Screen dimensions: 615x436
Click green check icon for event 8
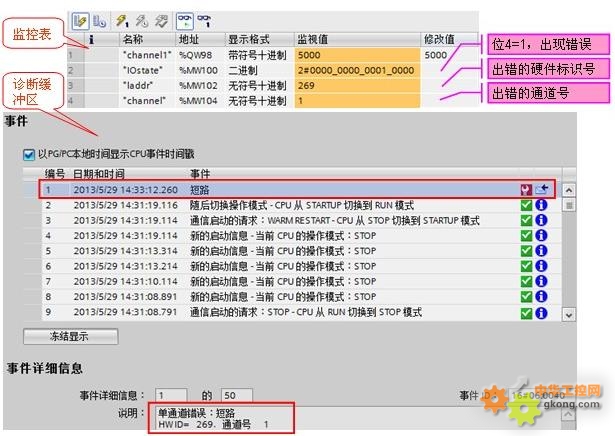point(526,296)
